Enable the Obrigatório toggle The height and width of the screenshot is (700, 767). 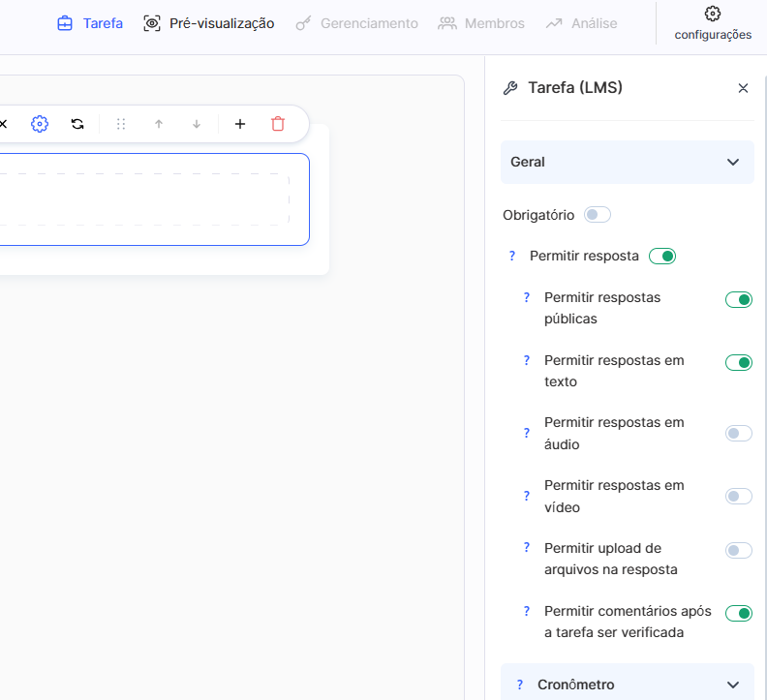point(598,215)
